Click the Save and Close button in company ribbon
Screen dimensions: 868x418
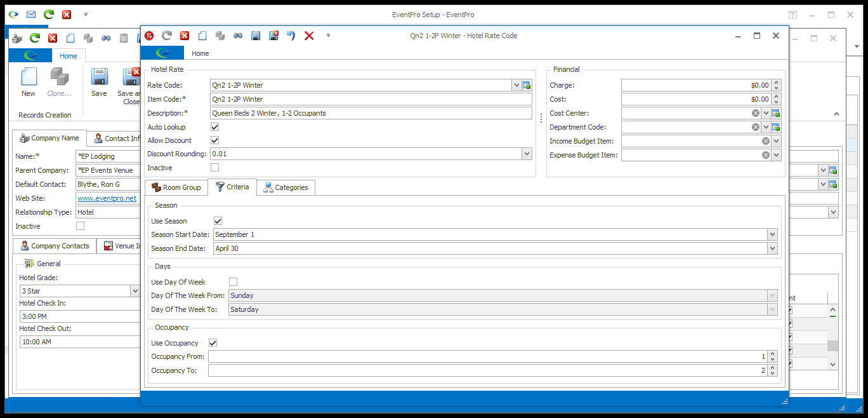[x=129, y=86]
